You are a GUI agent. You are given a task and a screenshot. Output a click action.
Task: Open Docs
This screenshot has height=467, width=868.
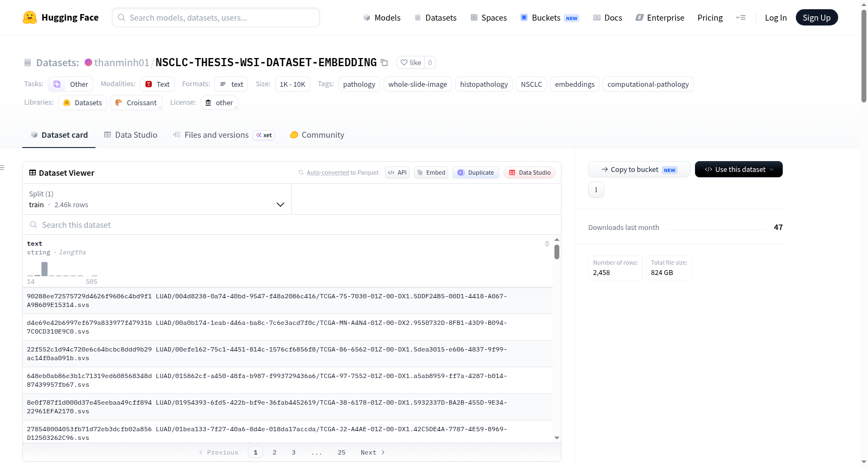click(608, 17)
